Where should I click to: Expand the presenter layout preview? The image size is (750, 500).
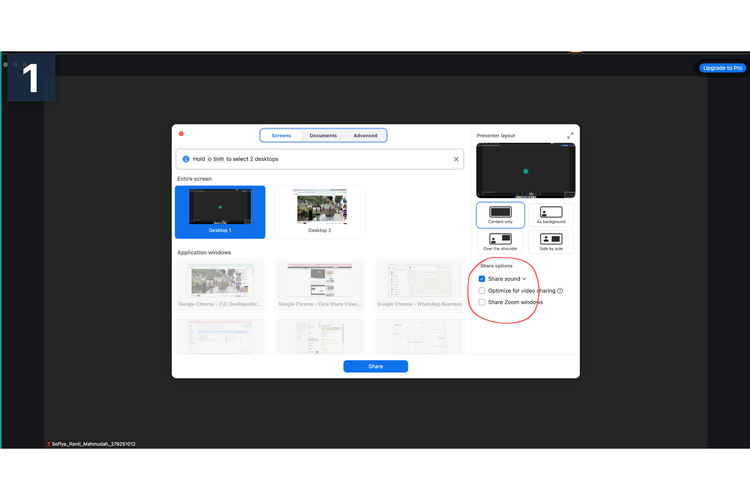(570, 135)
